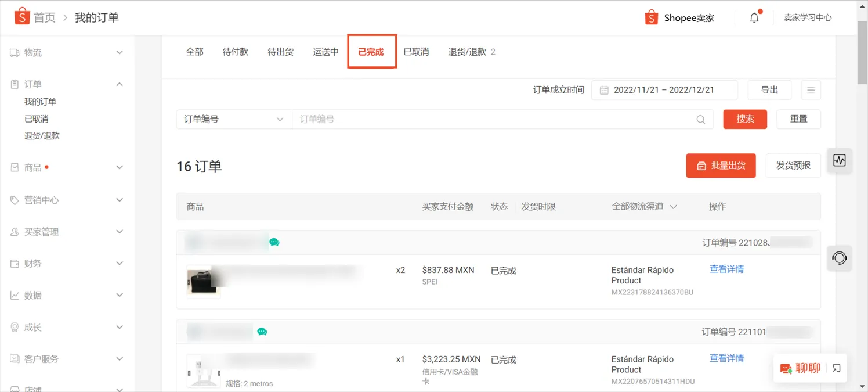Open the 订单编号 search type dropdown

234,119
